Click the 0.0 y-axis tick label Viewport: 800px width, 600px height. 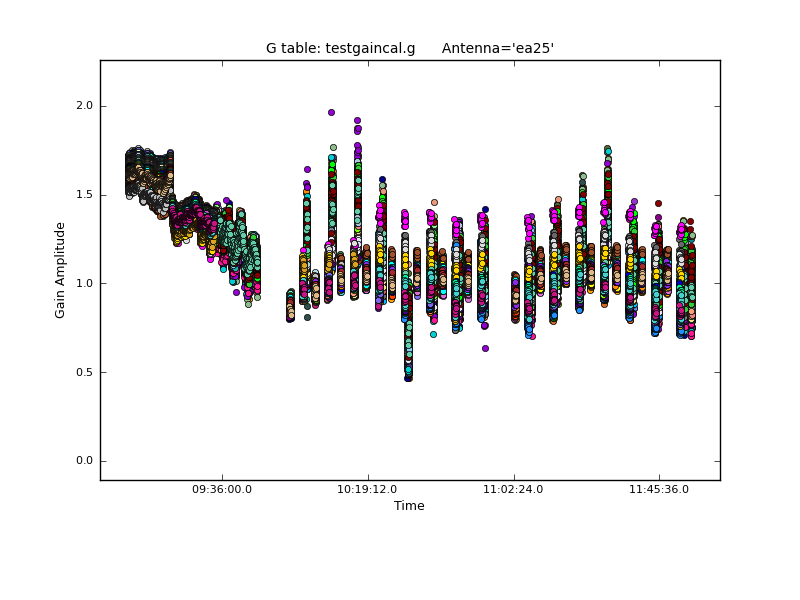(x=85, y=461)
